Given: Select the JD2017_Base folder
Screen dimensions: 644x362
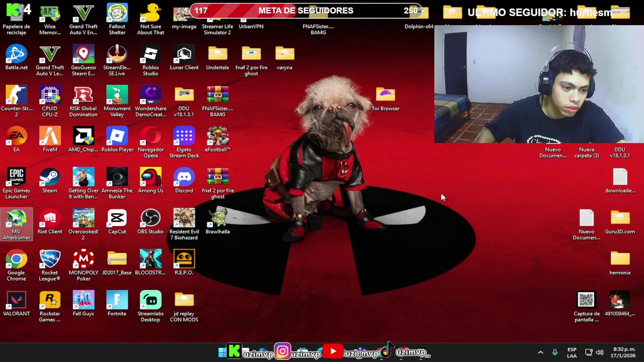Looking at the screenshot, I should point(117,263).
